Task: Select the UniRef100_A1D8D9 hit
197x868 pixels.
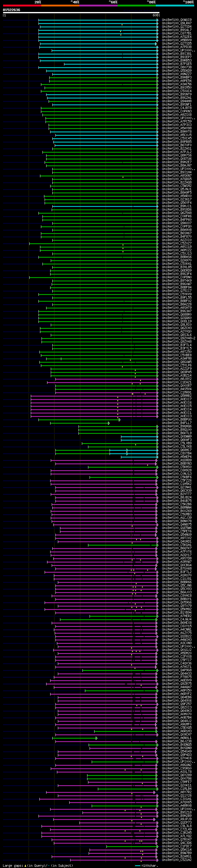Action: click(177, 460)
